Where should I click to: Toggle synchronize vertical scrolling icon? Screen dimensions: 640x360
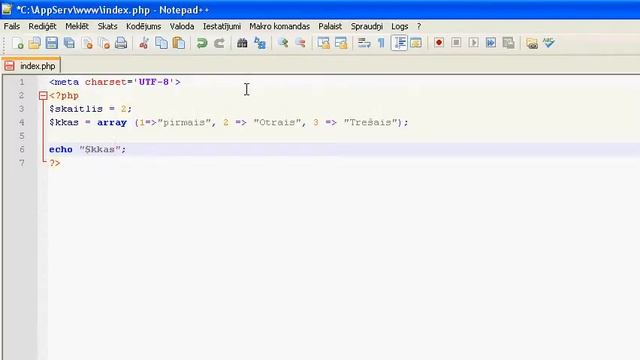[x=323, y=43]
